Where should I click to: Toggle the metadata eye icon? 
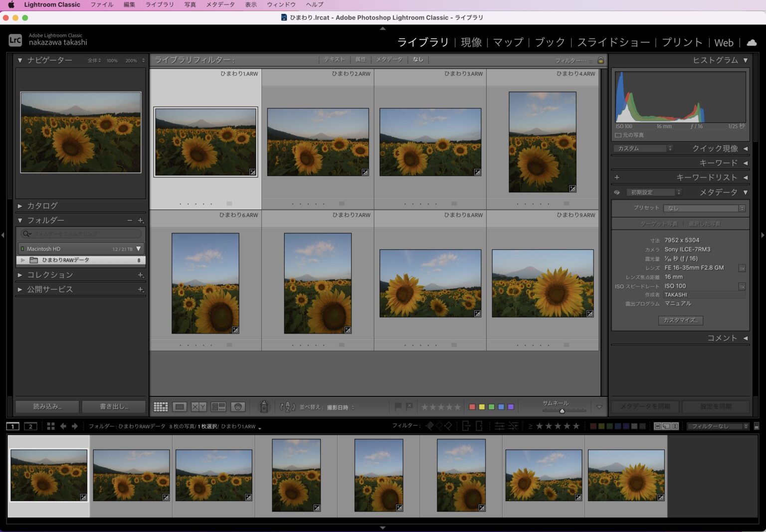pos(617,192)
